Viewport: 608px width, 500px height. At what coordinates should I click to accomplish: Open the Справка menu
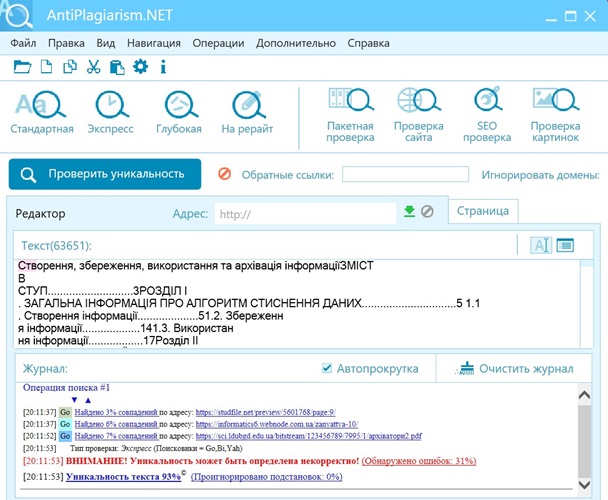[368, 43]
